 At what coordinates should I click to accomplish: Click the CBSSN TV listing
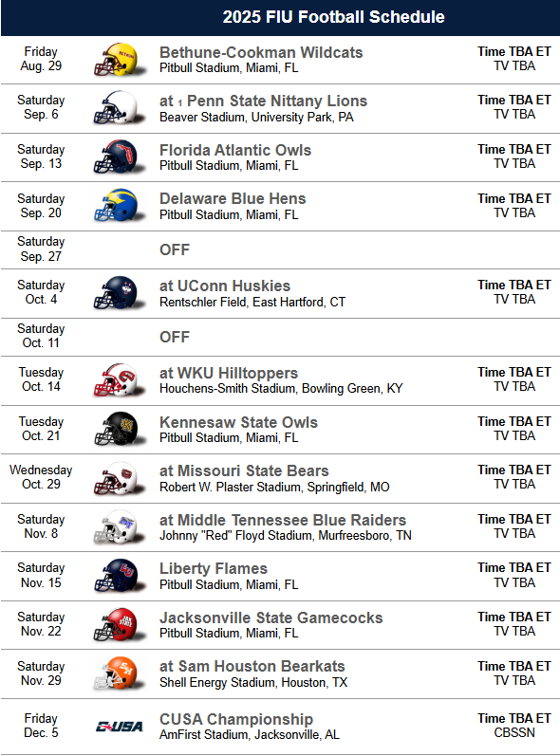514,733
